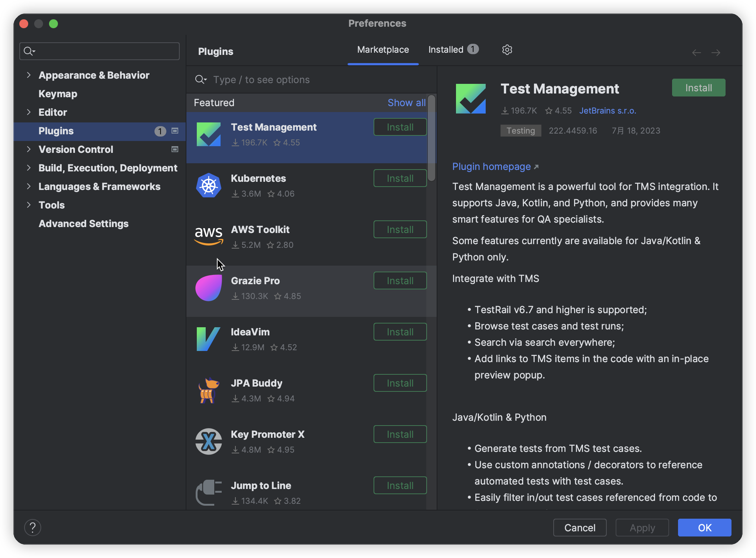756x558 pixels.
Task: Install the JPA Buddy plugin
Action: [400, 383]
